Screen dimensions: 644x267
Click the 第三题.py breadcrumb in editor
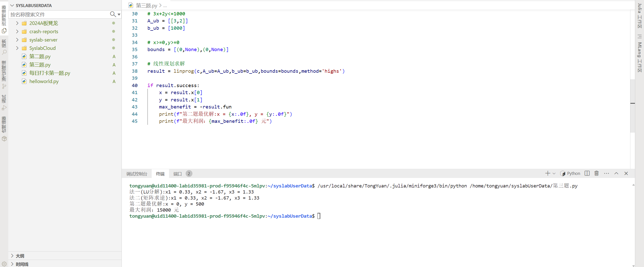coord(146,5)
